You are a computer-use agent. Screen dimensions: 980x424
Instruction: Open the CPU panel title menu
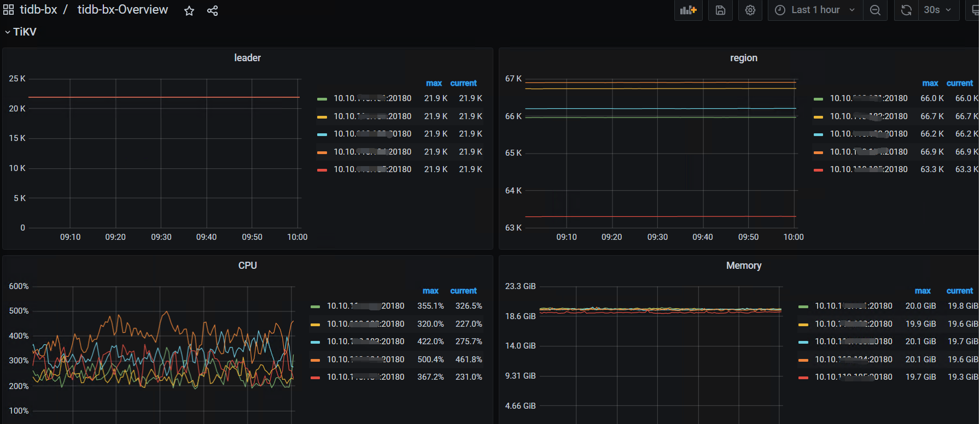[247, 266]
